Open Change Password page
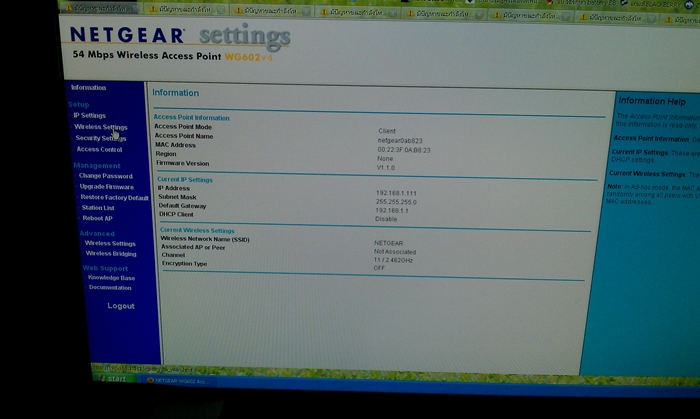Viewport: 700px width, 419px height. (105, 176)
